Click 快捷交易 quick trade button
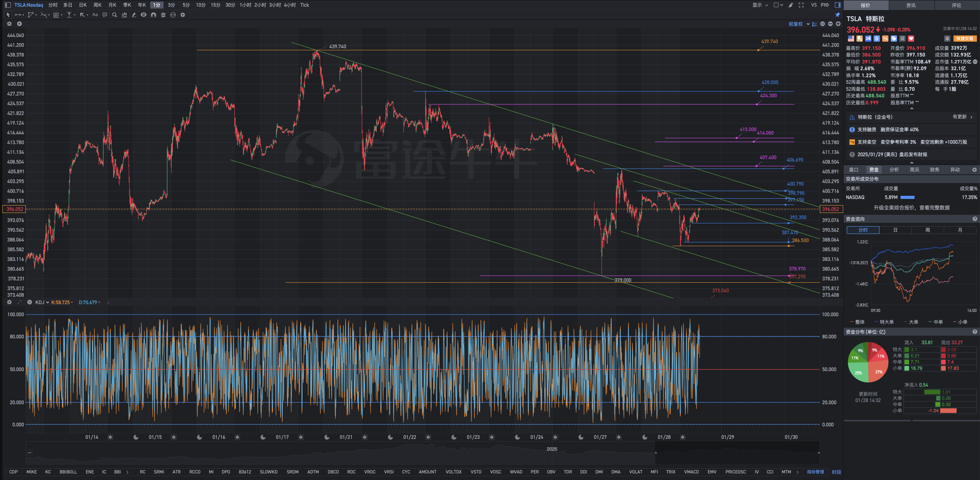Viewport: 980px width, 480px height. point(965,39)
